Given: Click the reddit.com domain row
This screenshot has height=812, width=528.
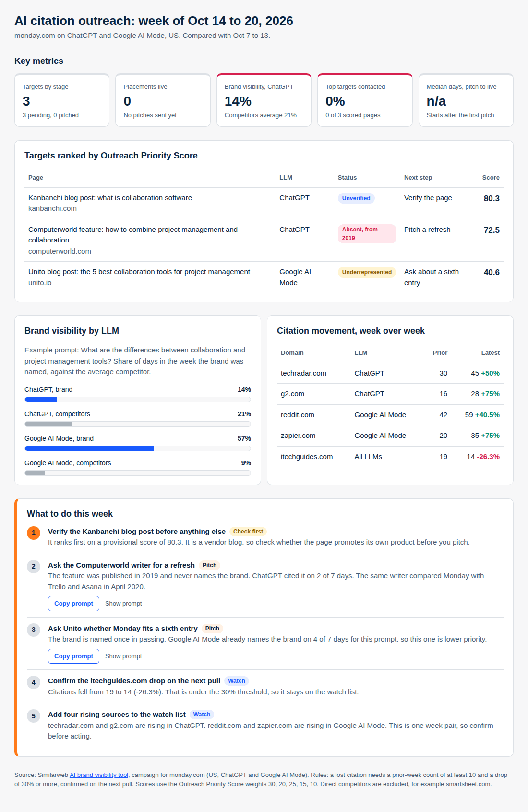Looking at the screenshot, I should click(390, 415).
